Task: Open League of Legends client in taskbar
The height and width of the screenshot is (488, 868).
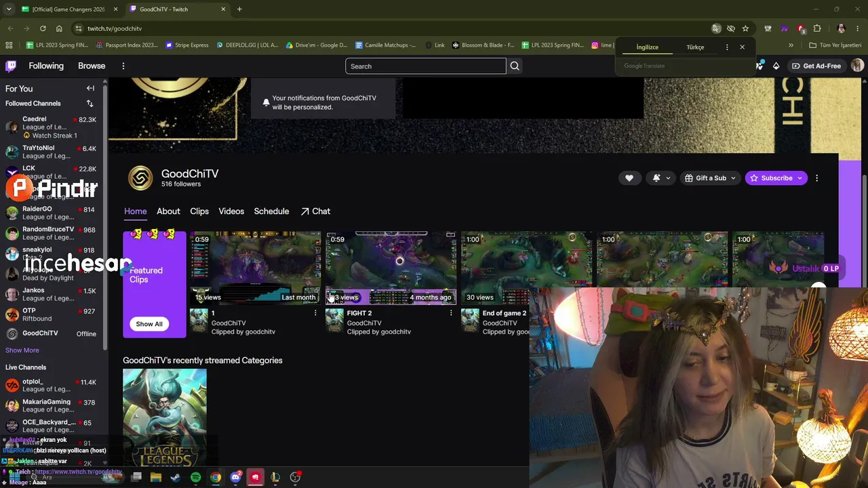Action: (275, 477)
